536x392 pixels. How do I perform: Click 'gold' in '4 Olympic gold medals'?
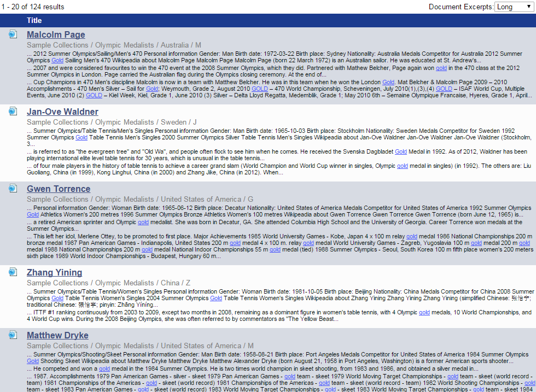pyautogui.click(x=424, y=313)
